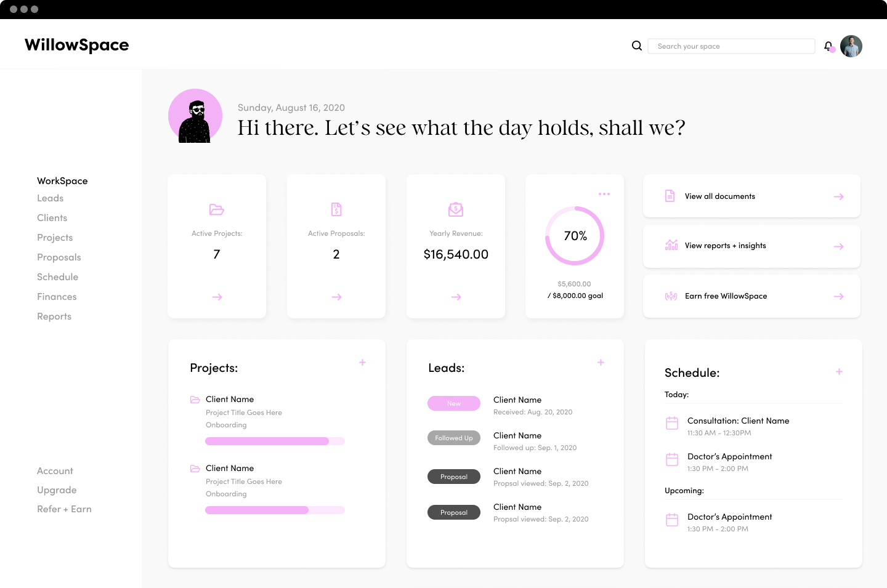Click the View reports + insights chart icon

671,246
